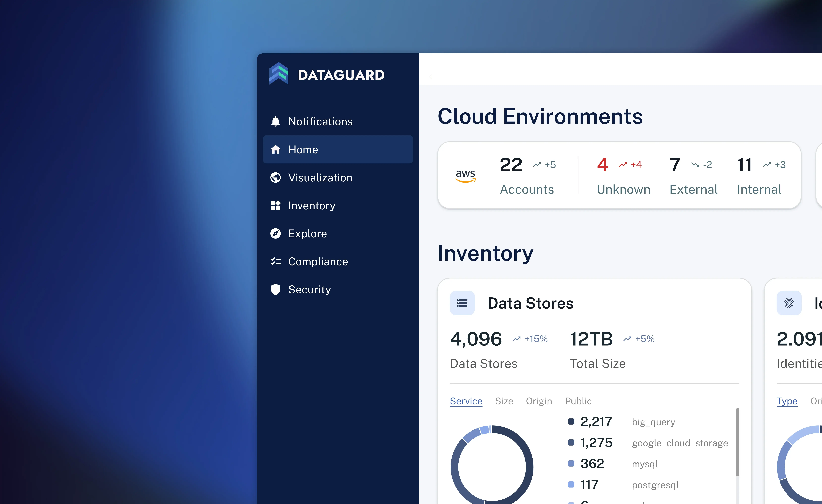Select the Type tab on Identities card
Screen dimensions: 822x504
coord(787,401)
